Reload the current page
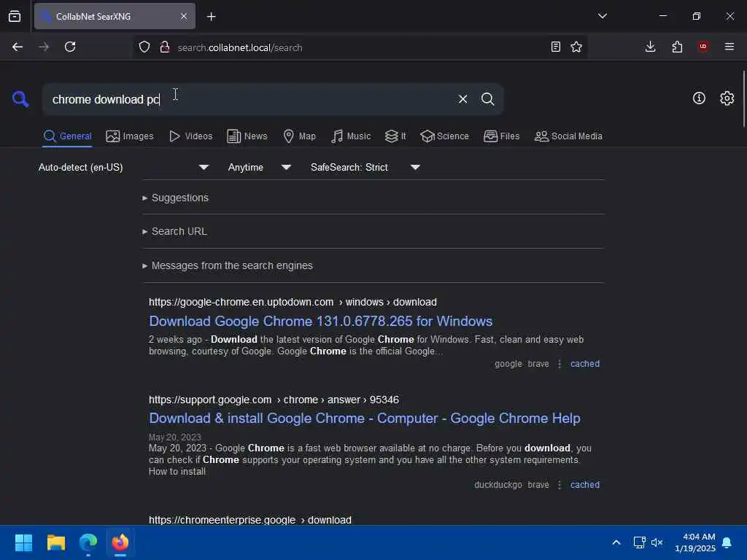The height and width of the screenshot is (560, 747). (x=70, y=47)
